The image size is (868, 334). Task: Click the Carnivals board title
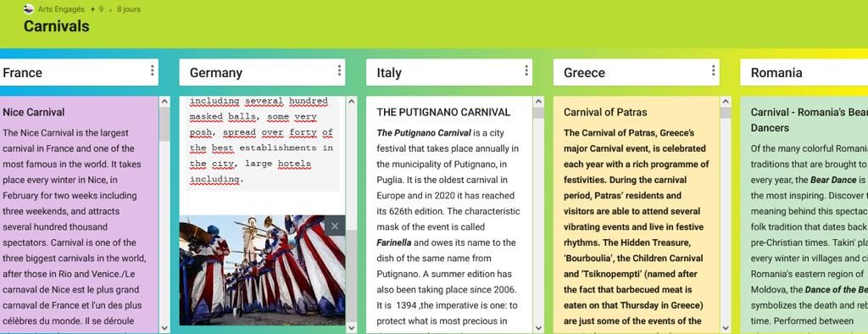click(x=57, y=26)
